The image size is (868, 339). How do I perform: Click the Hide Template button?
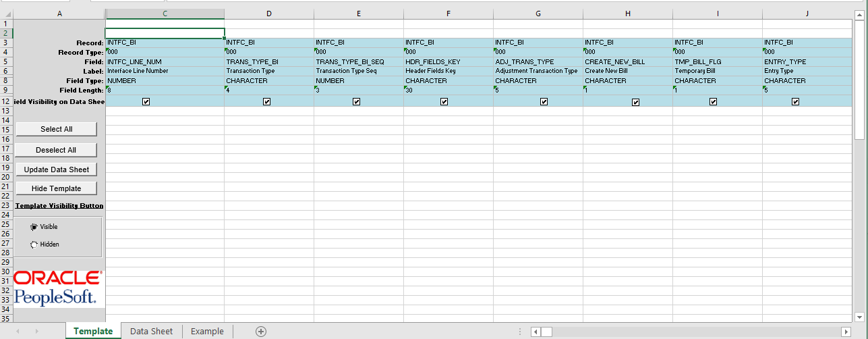tap(57, 188)
